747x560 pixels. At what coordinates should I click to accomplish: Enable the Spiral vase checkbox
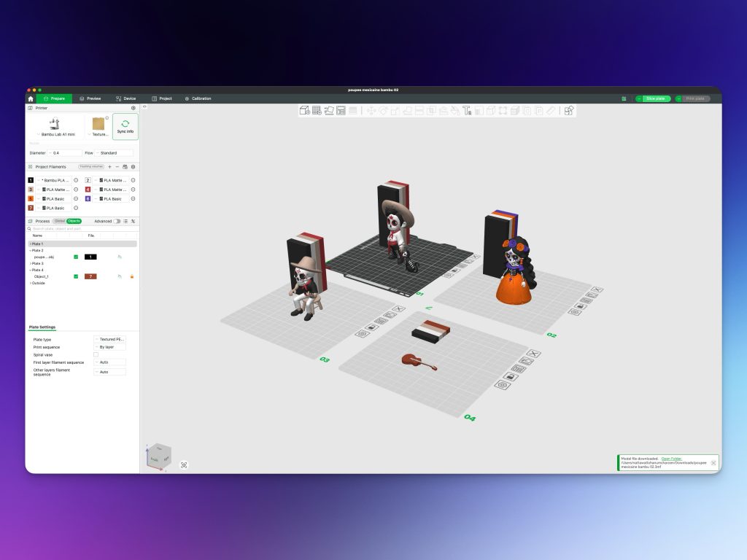pos(96,354)
